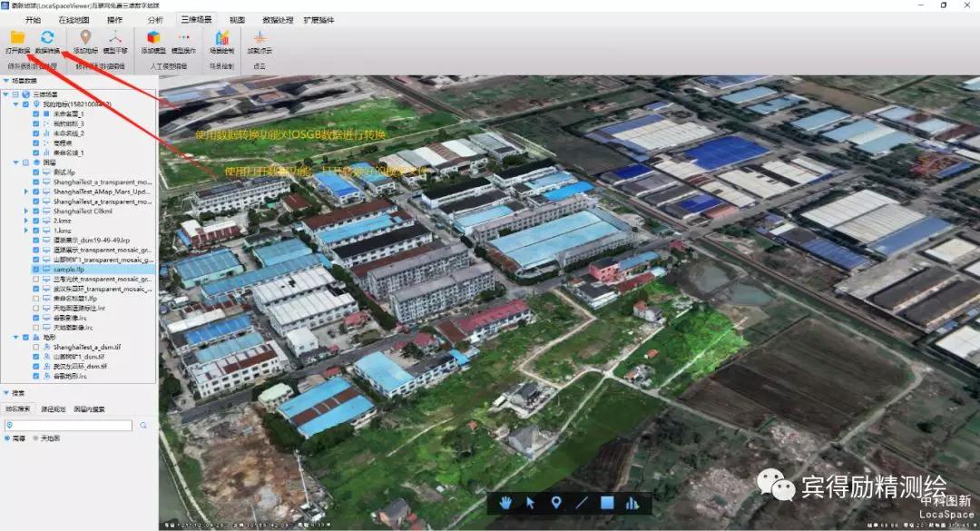Select the pan hand tool in bottom toolbar
The width and height of the screenshot is (980, 531).
(506, 502)
